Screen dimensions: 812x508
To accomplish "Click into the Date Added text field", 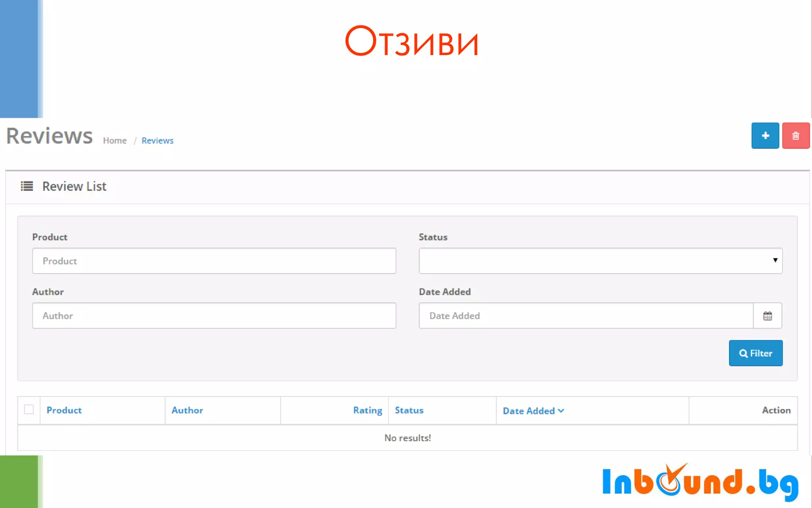I will (x=586, y=316).
